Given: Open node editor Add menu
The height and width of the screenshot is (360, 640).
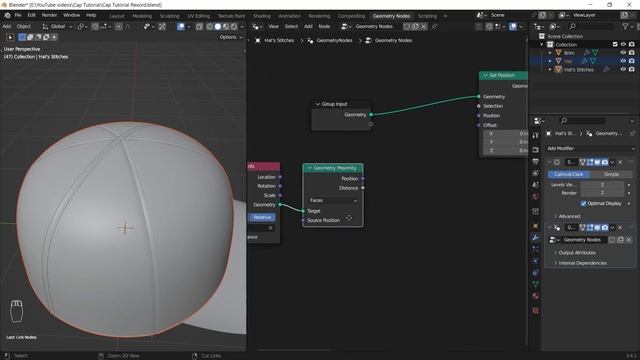Looking at the screenshot, I should click(x=308, y=27).
